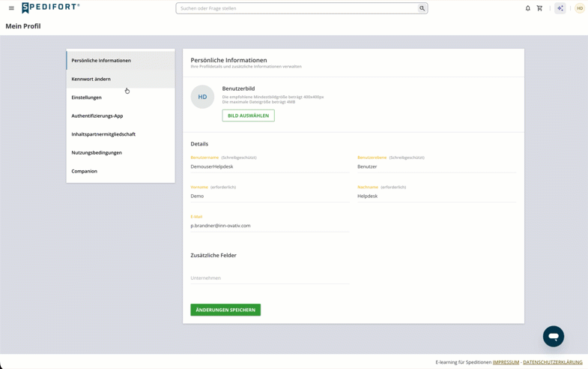Click ÄNDERUNGEN SPEICHERN button

[225, 310]
